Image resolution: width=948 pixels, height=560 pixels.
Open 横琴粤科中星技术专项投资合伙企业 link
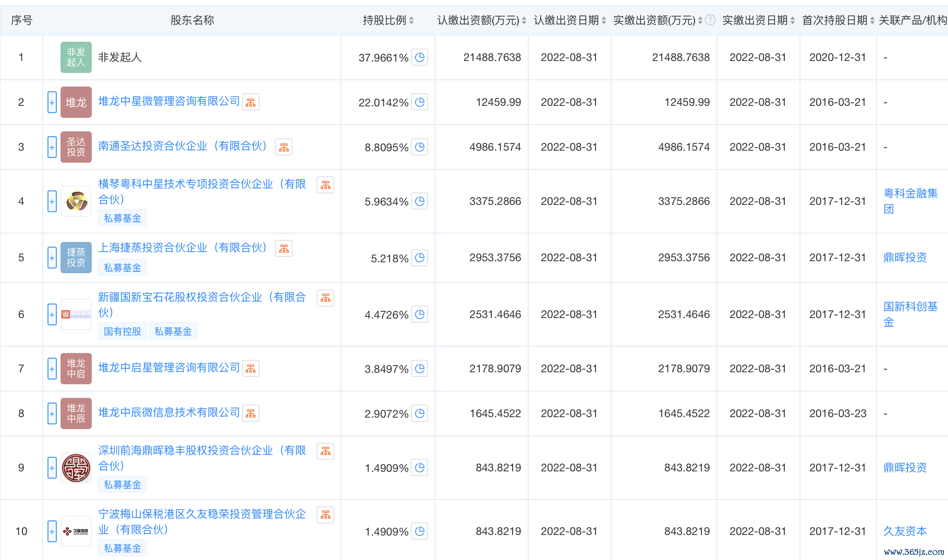coord(202,192)
